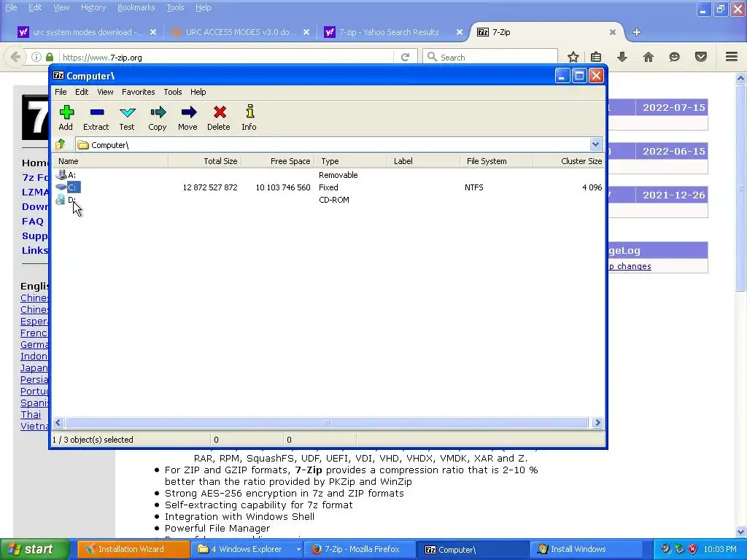
Task: Open Firefox History menu
Action: [93, 7]
